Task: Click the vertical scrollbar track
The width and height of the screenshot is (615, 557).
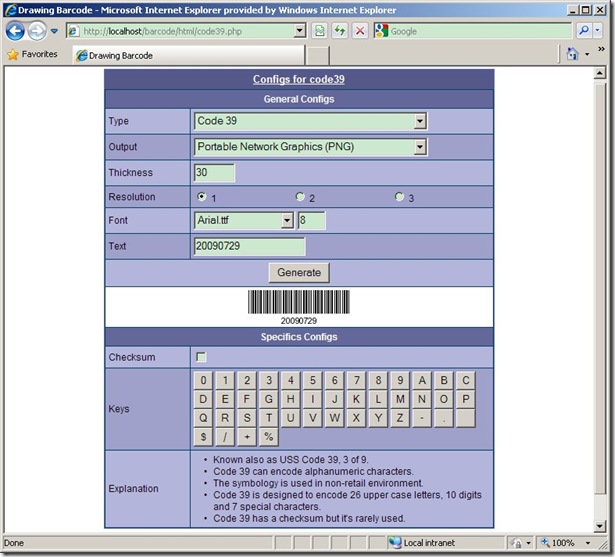Action: [x=600, y=300]
